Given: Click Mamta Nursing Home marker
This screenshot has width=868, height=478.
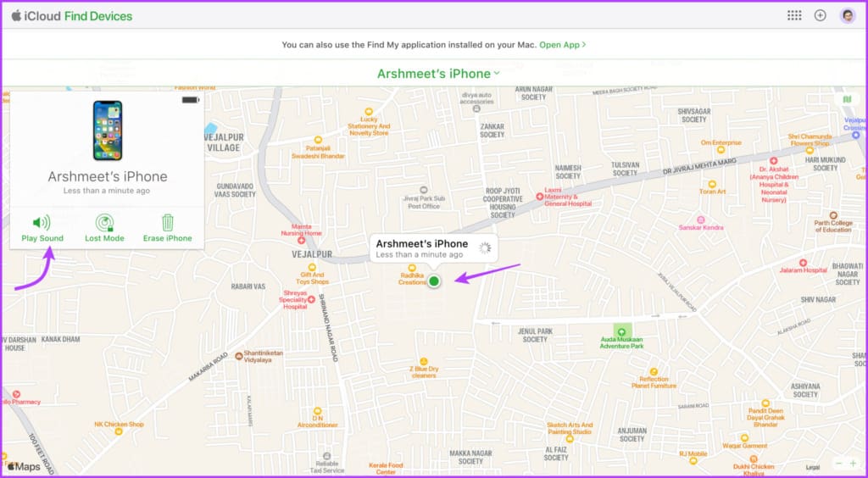Looking at the screenshot, I should click(301, 240).
